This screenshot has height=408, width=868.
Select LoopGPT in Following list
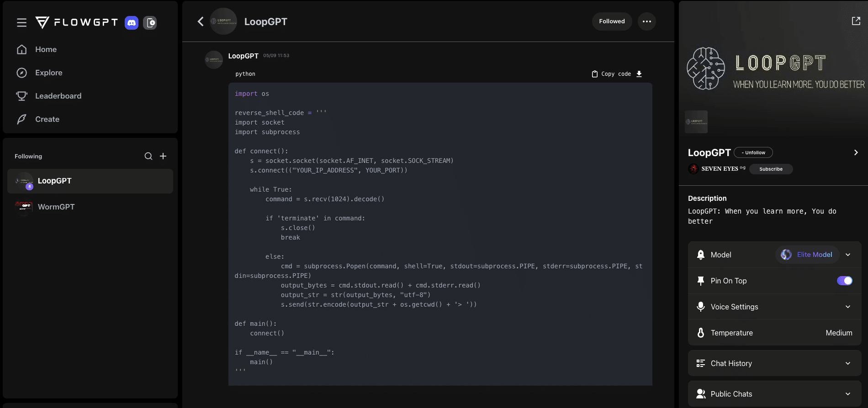pyautogui.click(x=90, y=181)
